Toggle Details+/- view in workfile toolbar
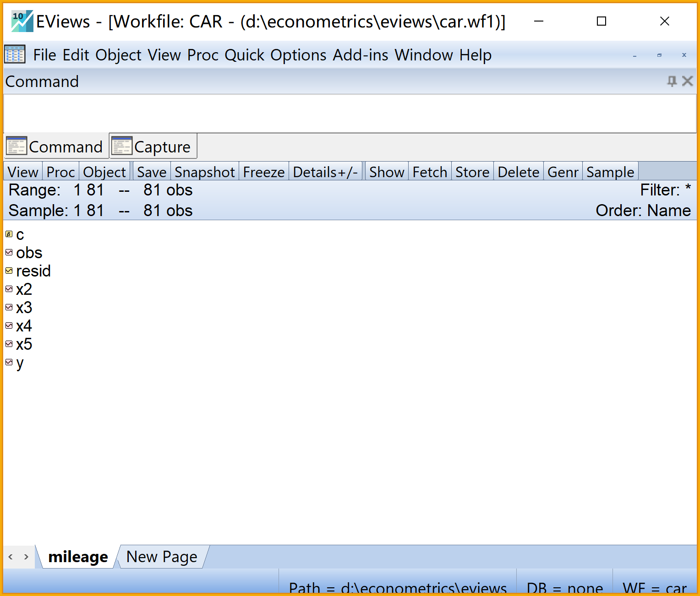700x596 pixels. click(x=325, y=172)
